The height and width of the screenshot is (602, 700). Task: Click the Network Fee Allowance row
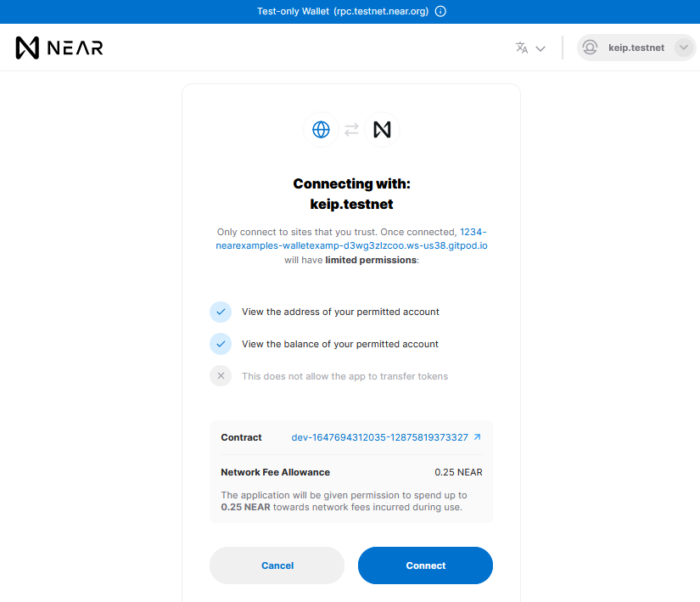351,472
